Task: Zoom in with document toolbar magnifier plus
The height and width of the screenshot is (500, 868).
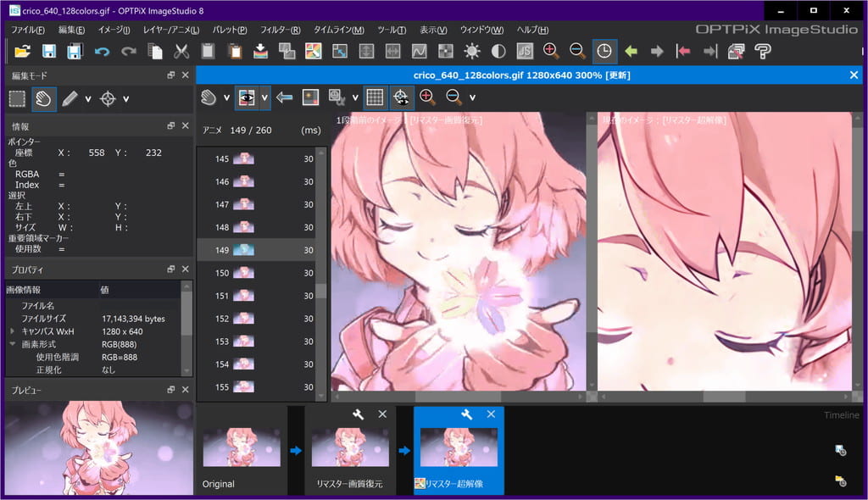Action: click(427, 97)
